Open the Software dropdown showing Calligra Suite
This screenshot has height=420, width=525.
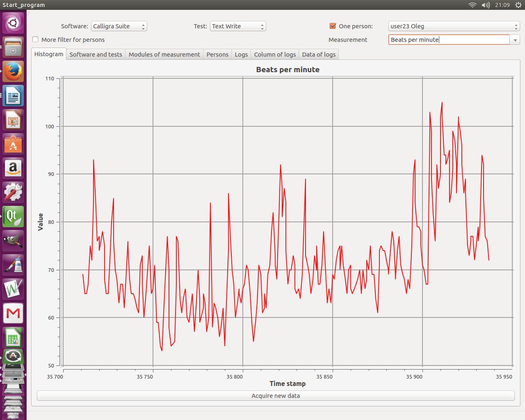(119, 26)
